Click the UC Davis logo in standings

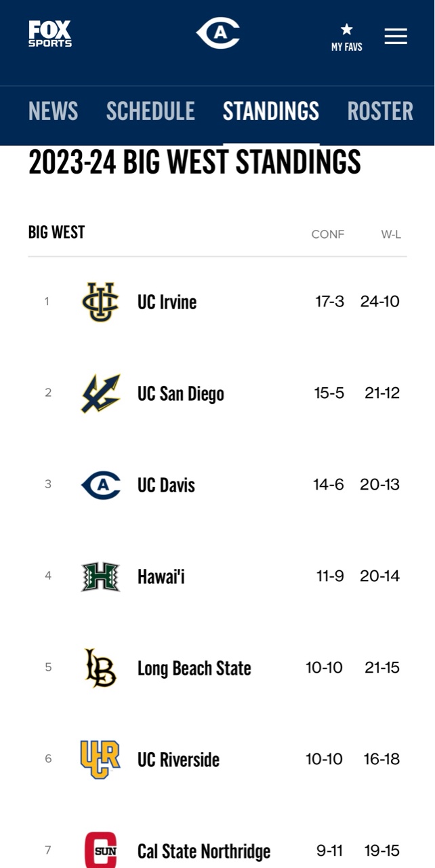pyautogui.click(x=100, y=485)
